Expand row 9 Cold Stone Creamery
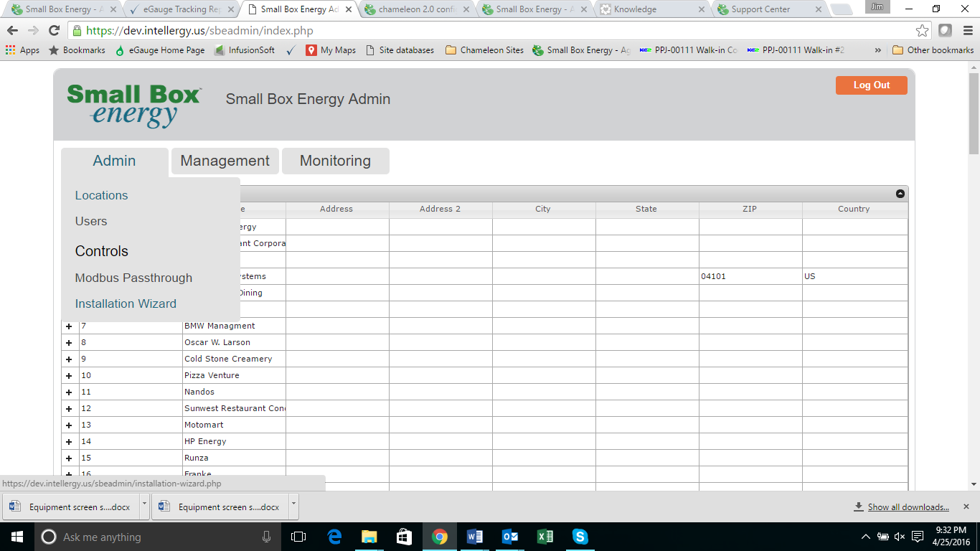980x551 pixels. point(69,359)
